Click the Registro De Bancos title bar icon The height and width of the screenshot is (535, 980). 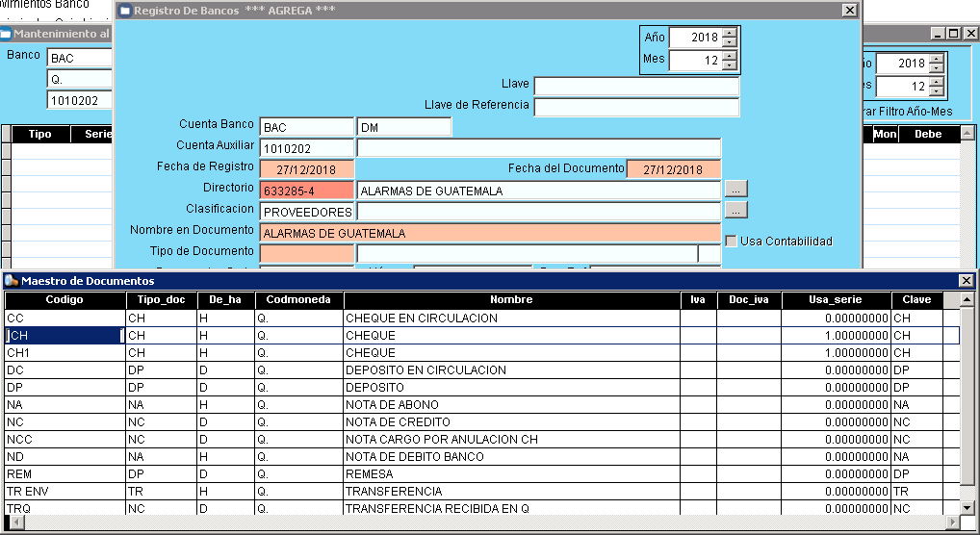pos(124,11)
